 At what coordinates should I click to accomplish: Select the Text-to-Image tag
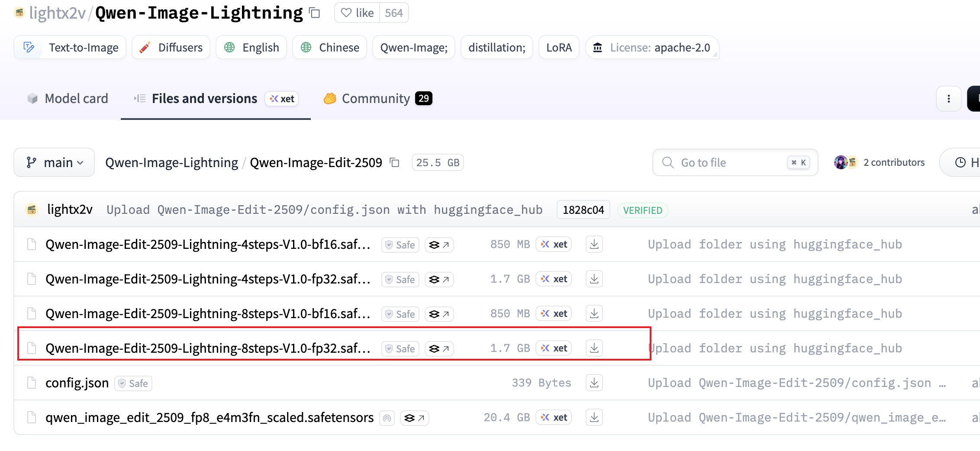tap(70, 47)
